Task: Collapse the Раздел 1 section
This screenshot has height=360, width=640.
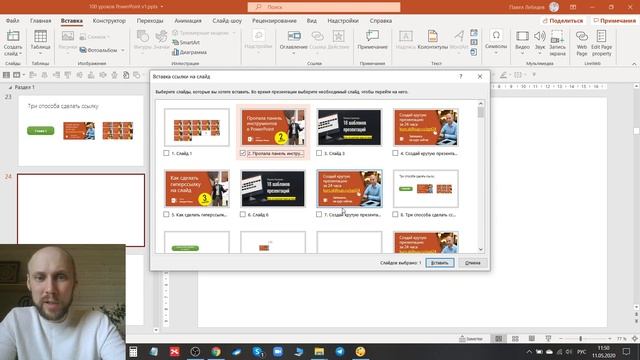Action: (10, 87)
